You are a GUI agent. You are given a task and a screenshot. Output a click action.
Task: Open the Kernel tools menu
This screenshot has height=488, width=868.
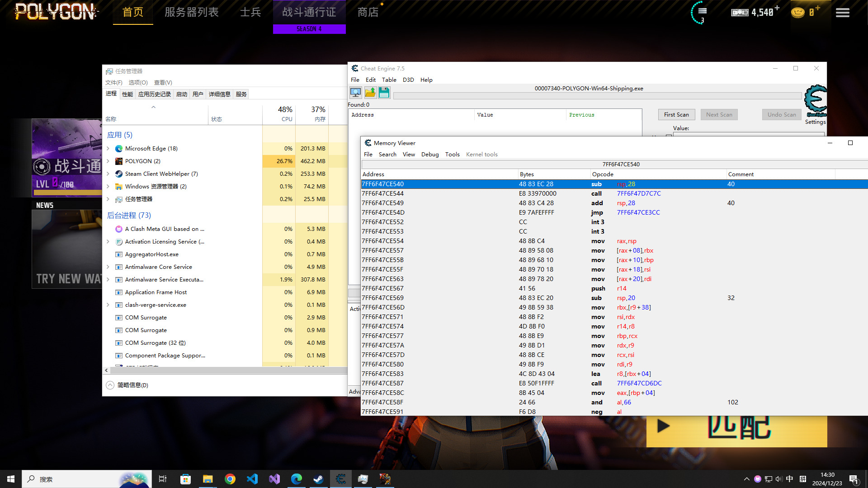pyautogui.click(x=481, y=154)
